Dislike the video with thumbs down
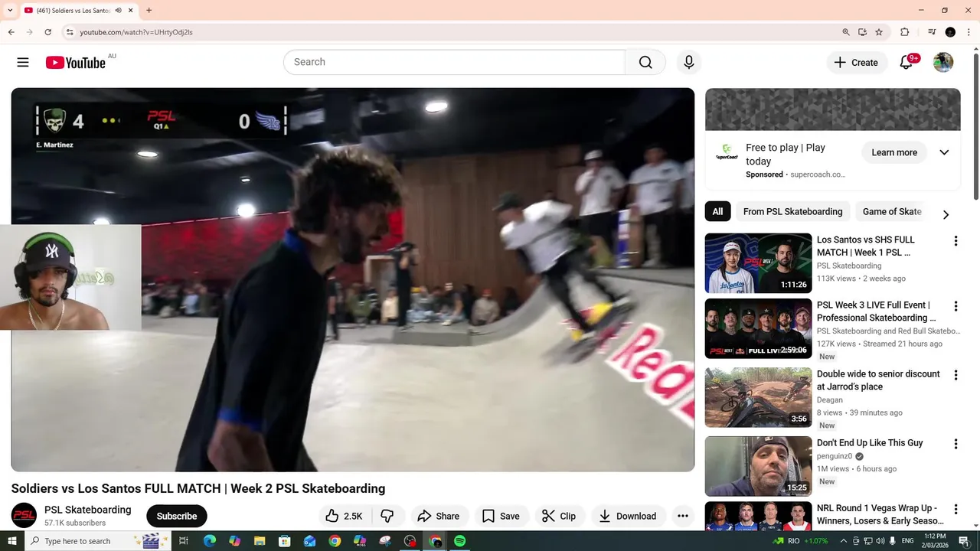This screenshot has height=551, width=980. coord(387,516)
